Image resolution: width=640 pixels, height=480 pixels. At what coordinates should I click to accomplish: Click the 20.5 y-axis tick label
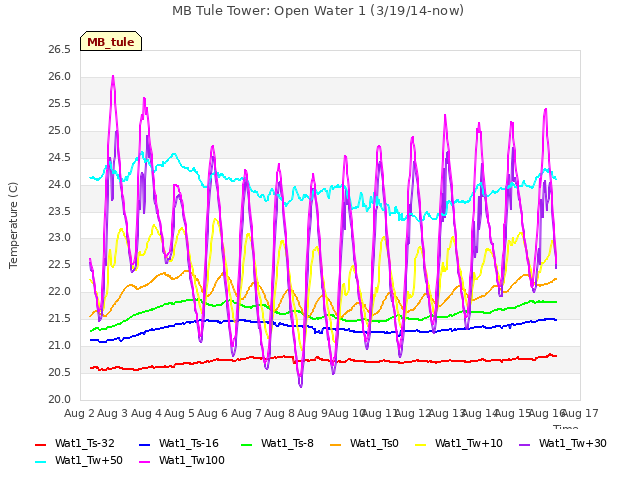[x=60, y=373]
